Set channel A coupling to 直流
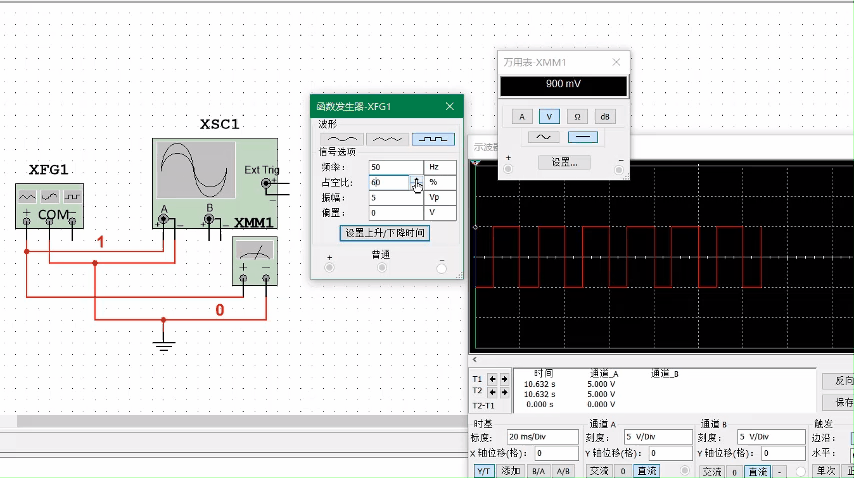The height and width of the screenshot is (478, 854). tap(647, 471)
